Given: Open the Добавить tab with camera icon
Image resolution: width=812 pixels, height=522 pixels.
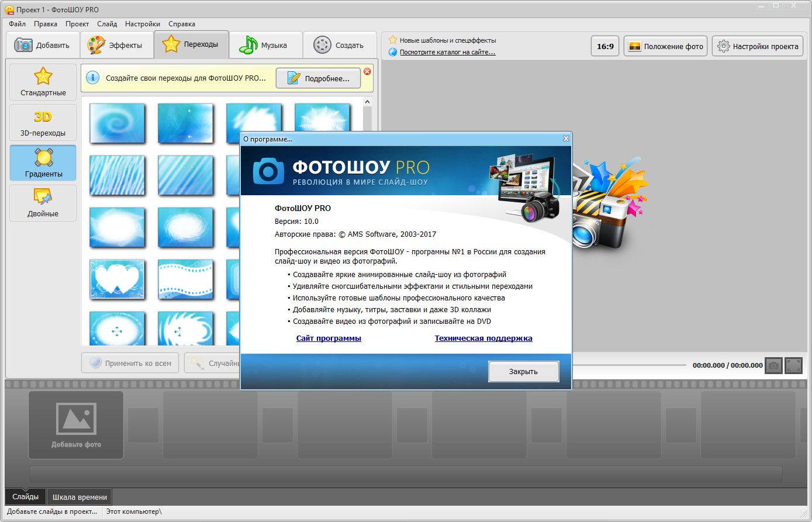Looking at the screenshot, I should point(43,45).
